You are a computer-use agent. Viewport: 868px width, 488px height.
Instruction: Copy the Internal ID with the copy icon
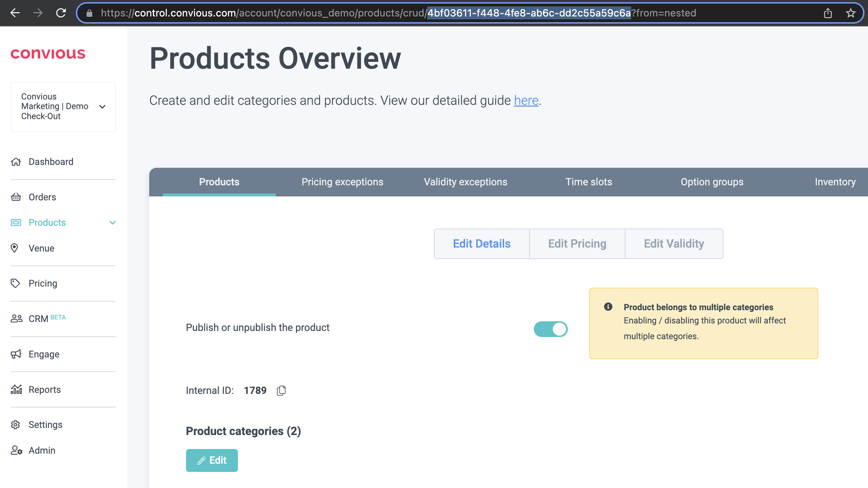281,390
